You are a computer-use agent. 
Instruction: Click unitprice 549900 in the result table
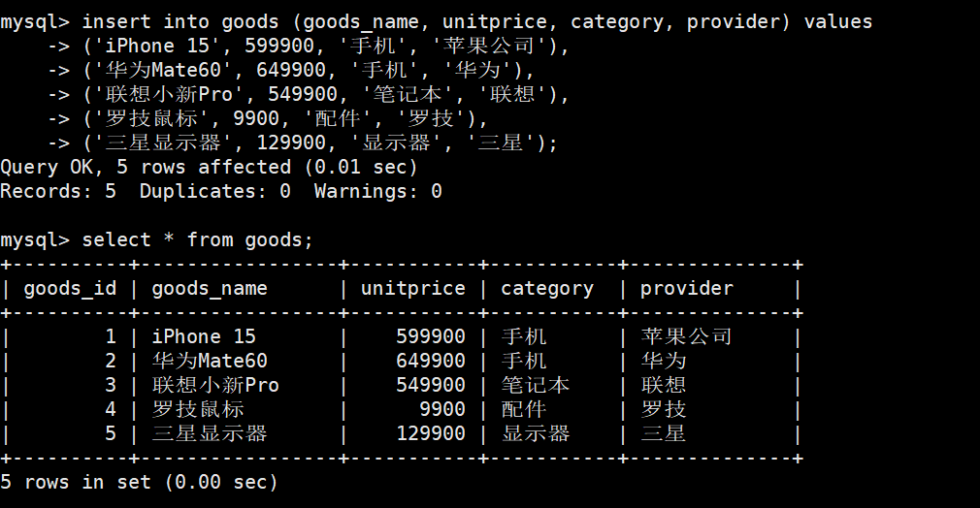click(431, 386)
